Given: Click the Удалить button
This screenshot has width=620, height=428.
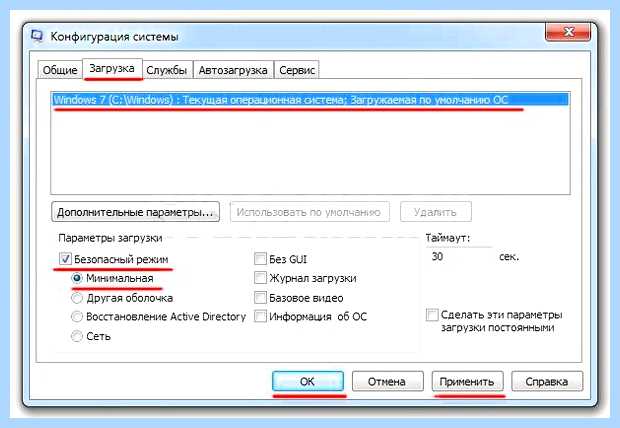Looking at the screenshot, I should coord(435,212).
